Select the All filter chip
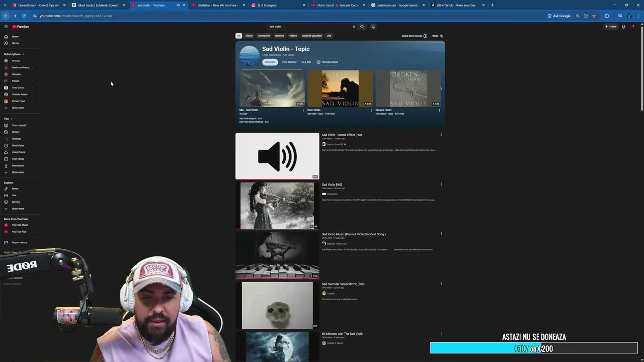Image resolution: width=644 pixels, height=362 pixels. (238, 36)
